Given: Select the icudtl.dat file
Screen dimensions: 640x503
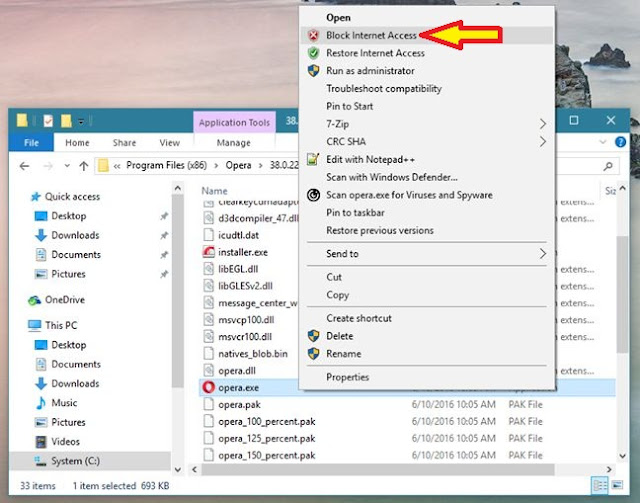Looking at the screenshot, I should coord(238,235).
